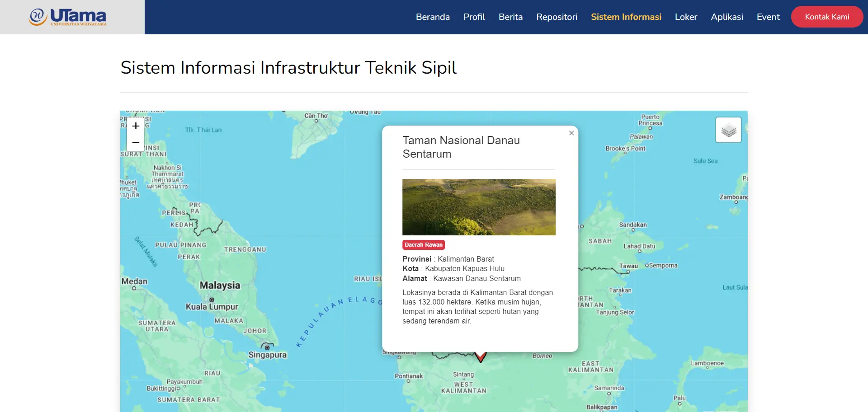Zoom in on the map

(x=136, y=126)
